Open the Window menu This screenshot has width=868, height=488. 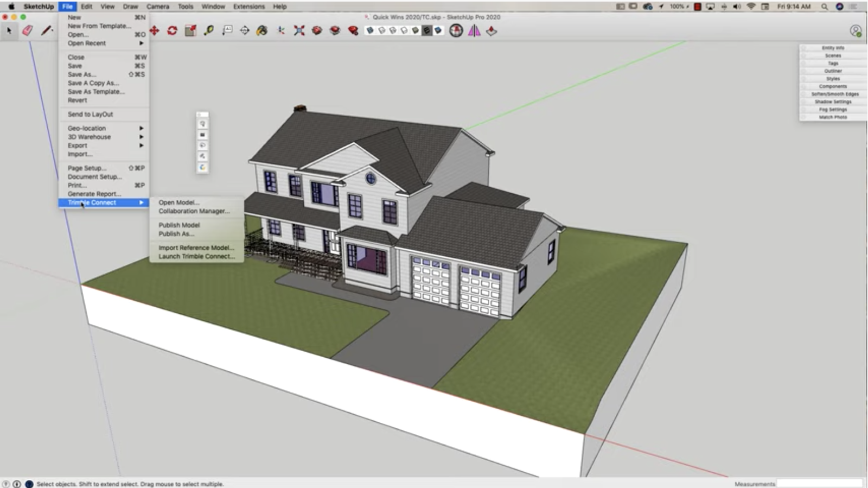click(213, 7)
